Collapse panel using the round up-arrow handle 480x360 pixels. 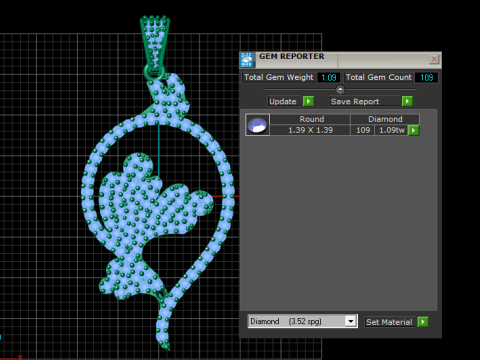pyautogui.click(x=340, y=89)
